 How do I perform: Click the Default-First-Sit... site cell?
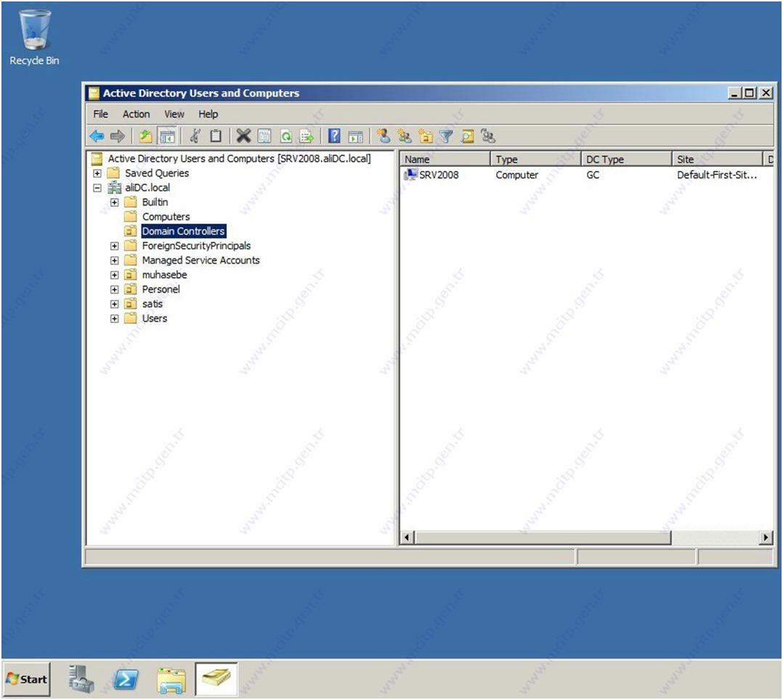click(717, 175)
